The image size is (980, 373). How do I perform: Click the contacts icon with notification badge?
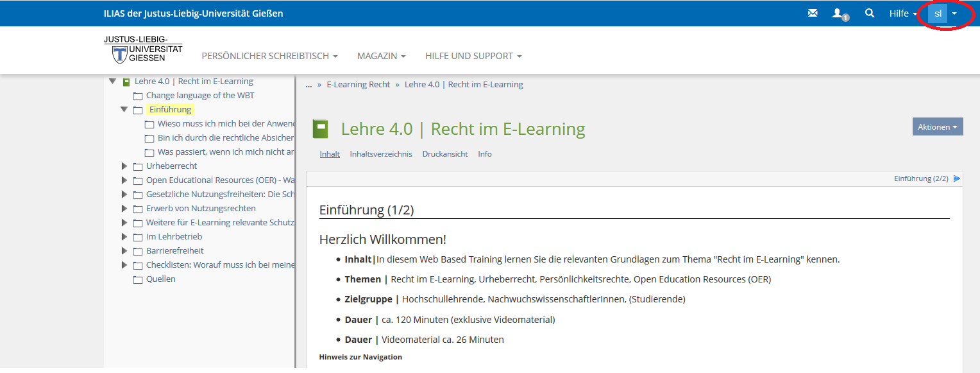[839, 13]
